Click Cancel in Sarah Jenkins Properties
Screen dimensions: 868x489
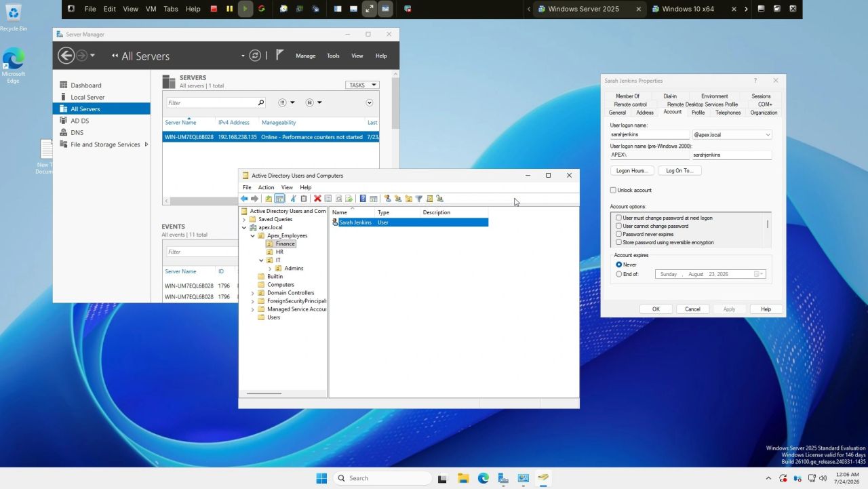pyautogui.click(x=692, y=309)
